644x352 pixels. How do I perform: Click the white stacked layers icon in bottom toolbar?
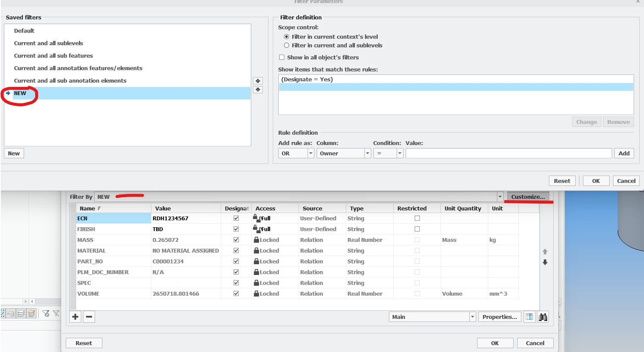coord(21,313)
